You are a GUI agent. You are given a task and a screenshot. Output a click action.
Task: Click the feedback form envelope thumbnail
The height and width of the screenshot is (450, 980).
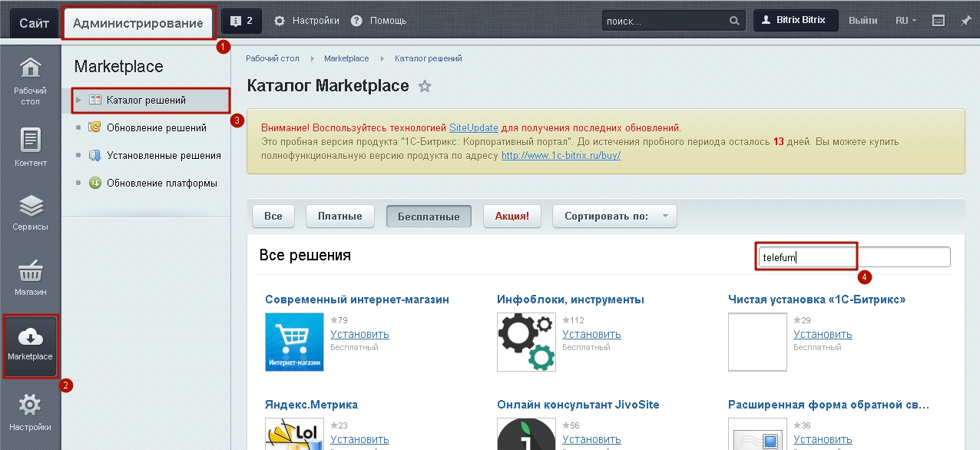point(757,434)
